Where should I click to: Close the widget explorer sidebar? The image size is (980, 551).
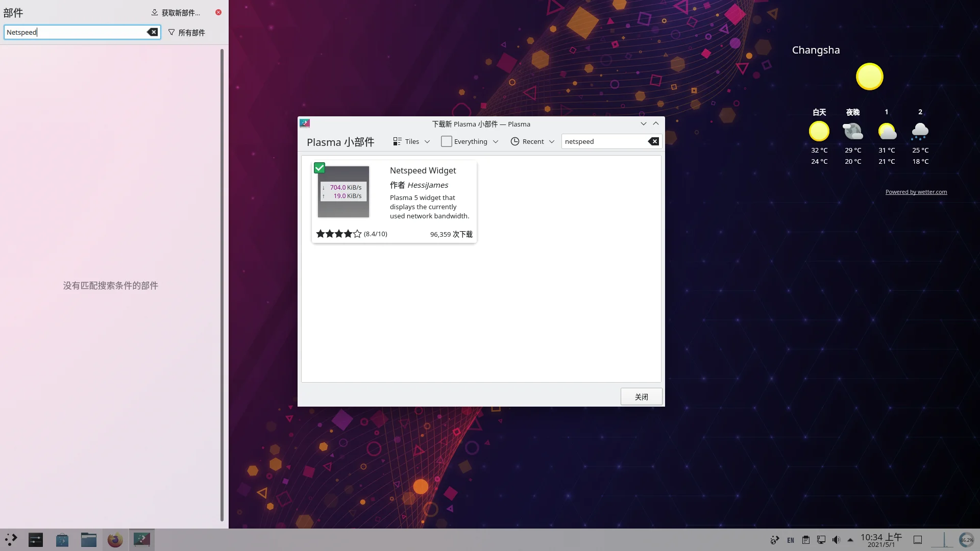pos(218,12)
